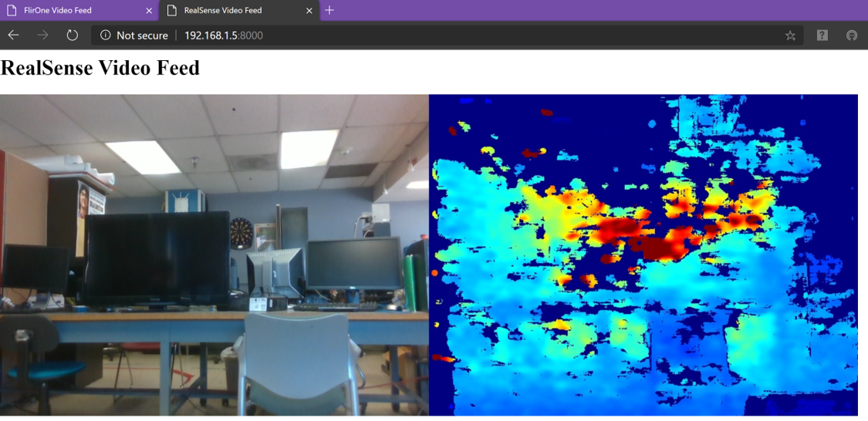Image resolution: width=868 pixels, height=421 pixels.
Task: Click the address bar showing 192.168.1.5:8000
Action: coord(448,35)
